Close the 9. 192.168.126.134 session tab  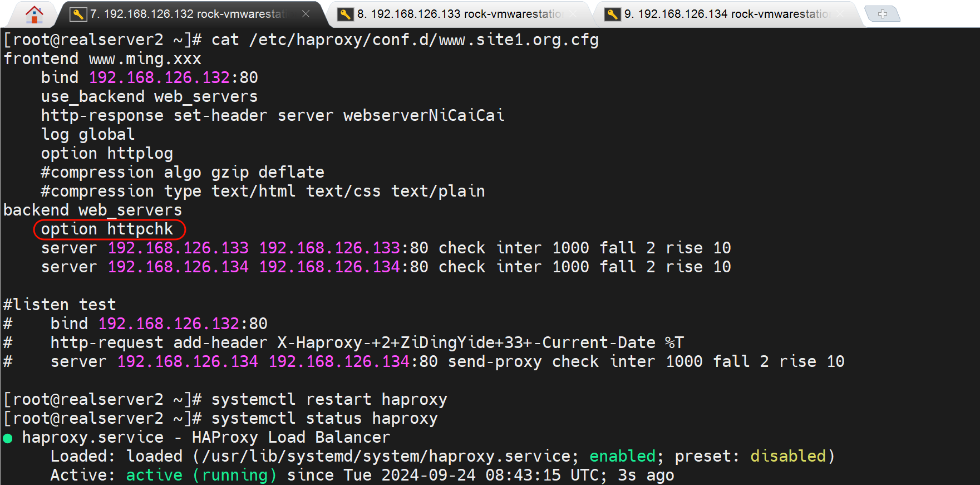(840, 14)
